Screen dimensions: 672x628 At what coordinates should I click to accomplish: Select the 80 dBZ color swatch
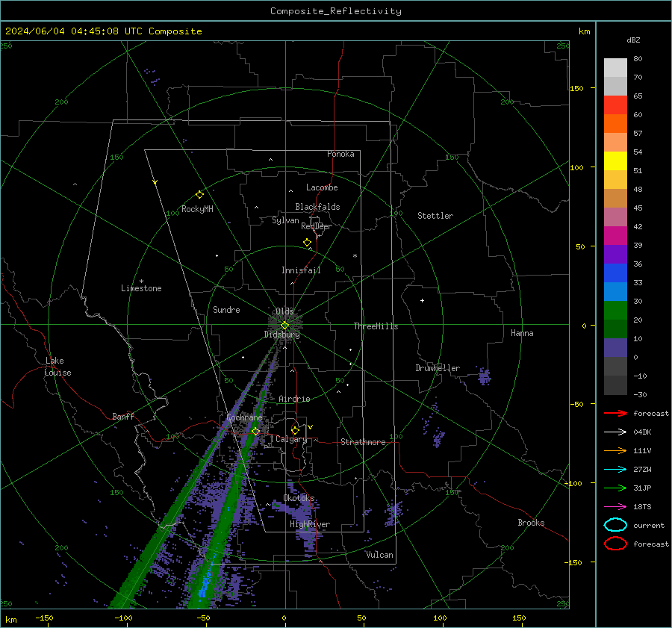click(615, 67)
